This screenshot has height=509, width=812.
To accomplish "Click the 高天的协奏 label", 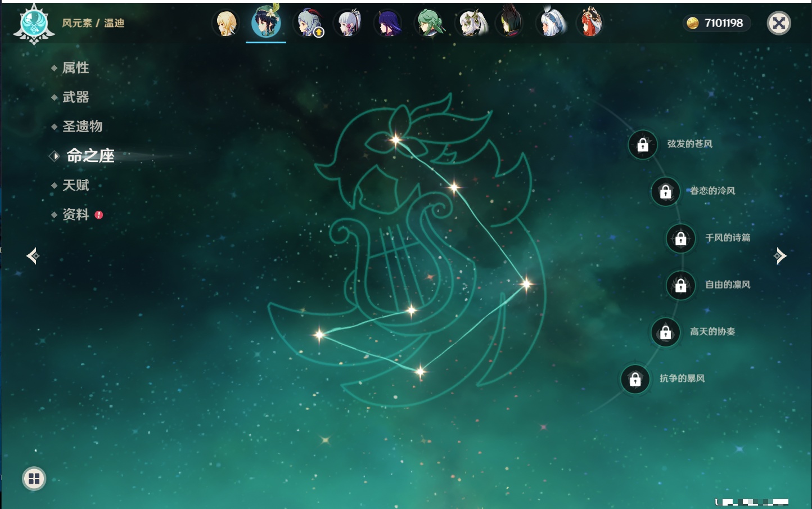I will tap(712, 331).
